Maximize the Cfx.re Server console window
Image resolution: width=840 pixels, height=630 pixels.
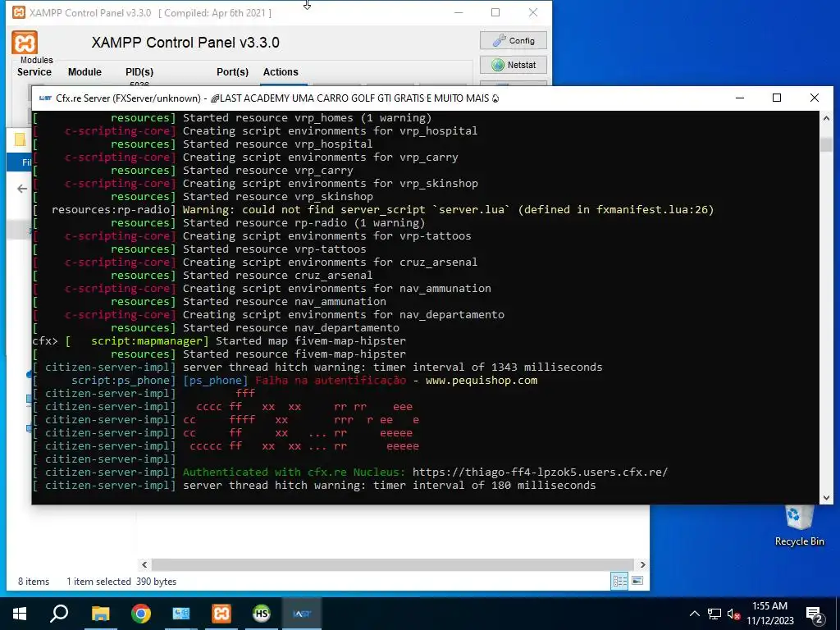pos(777,98)
